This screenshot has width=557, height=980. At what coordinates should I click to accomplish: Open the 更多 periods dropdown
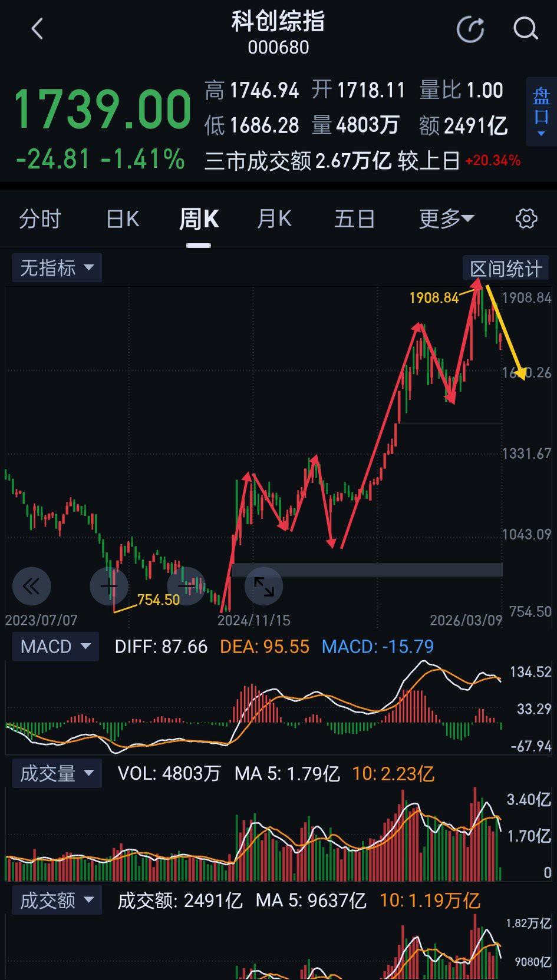coord(446,219)
